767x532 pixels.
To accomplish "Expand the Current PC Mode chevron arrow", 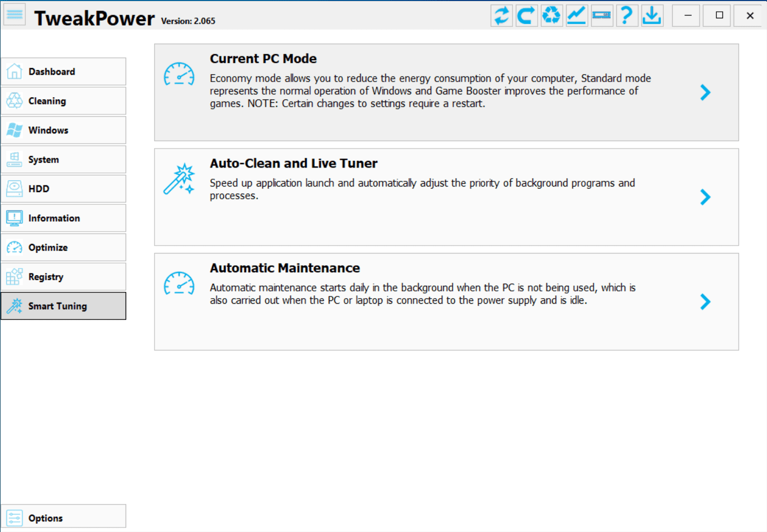I will (706, 93).
